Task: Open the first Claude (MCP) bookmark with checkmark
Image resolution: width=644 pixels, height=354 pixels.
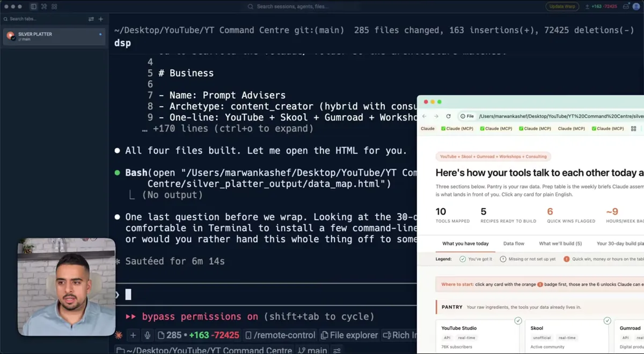Action: 456,129
